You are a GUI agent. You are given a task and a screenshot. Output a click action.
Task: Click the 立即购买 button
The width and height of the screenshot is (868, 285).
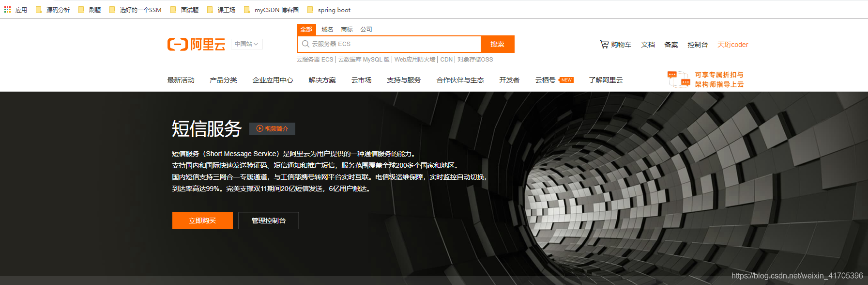coord(202,221)
